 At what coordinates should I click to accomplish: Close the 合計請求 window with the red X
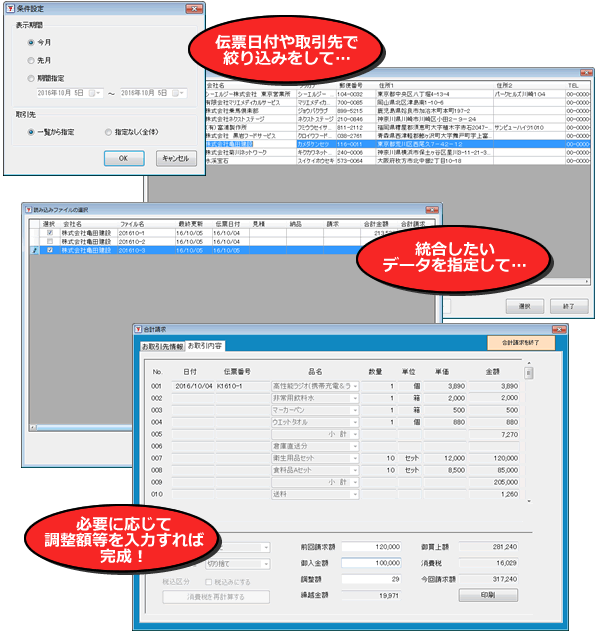coord(559,330)
